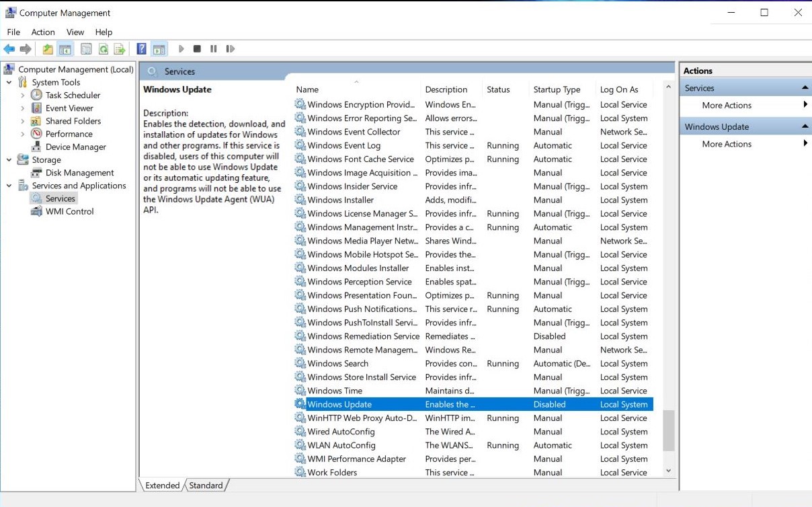Click the Stop Service square icon
This screenshot has height=507, width=812.
197,49
